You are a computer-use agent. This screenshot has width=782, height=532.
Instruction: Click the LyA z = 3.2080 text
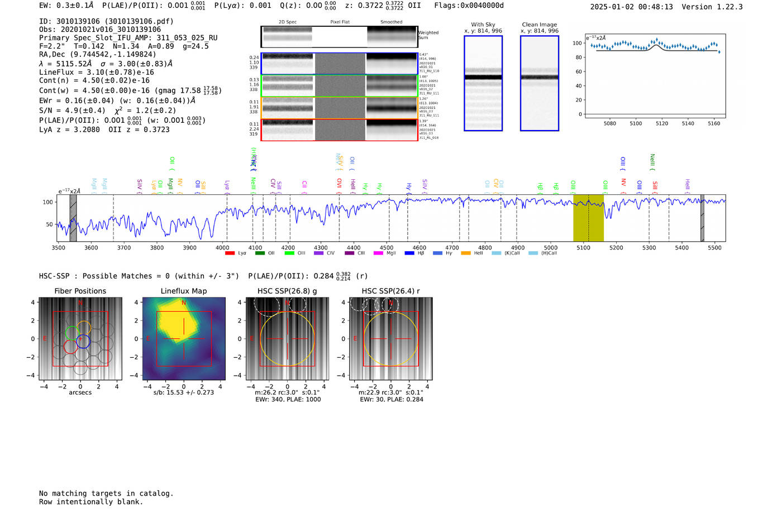click(69, 130)
